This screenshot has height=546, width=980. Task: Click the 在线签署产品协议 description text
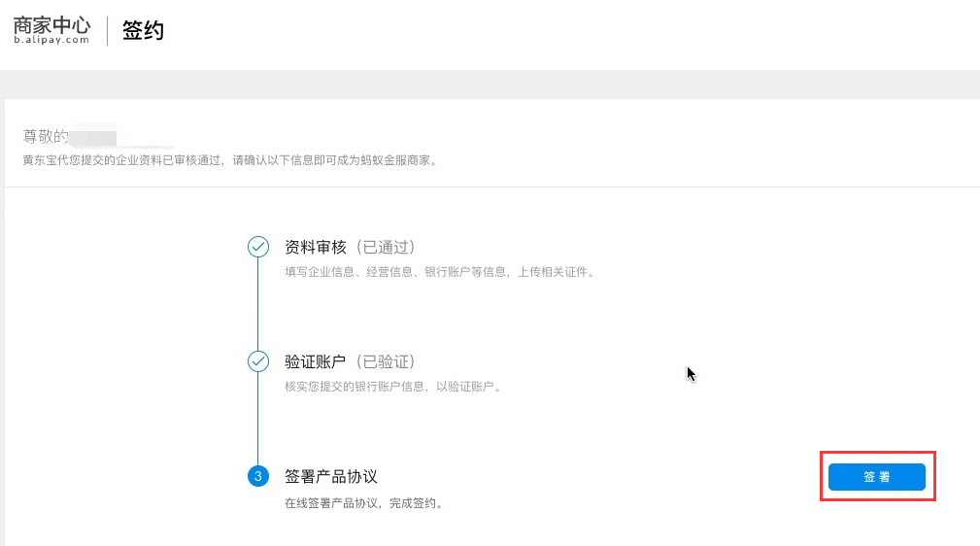click(x=363, y=503)
